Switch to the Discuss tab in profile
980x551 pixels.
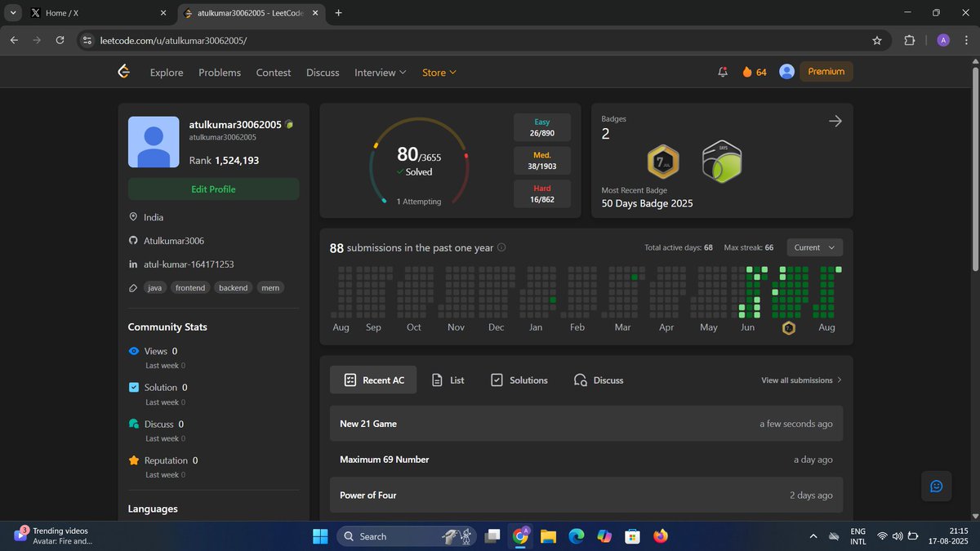click(599, 380)
